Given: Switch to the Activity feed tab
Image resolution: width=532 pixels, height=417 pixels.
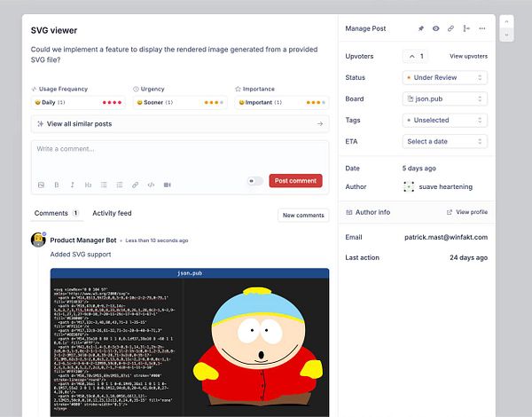Looking at the screenshot, I should (112, 213).
